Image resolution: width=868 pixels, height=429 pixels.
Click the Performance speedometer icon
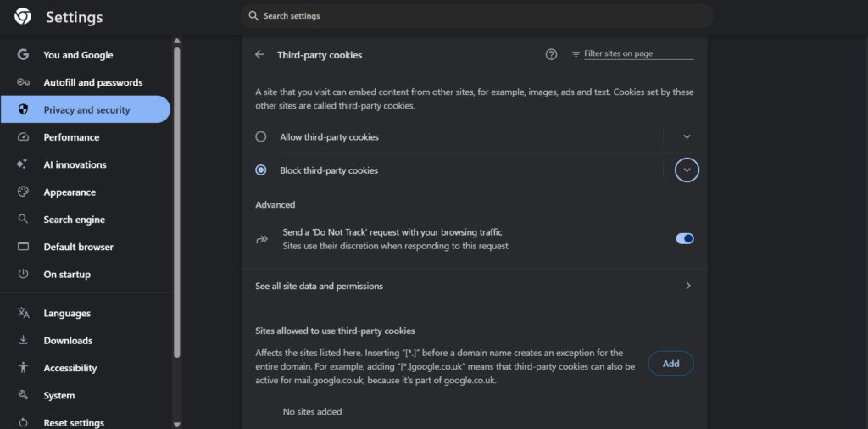click(x=23, y=137)
